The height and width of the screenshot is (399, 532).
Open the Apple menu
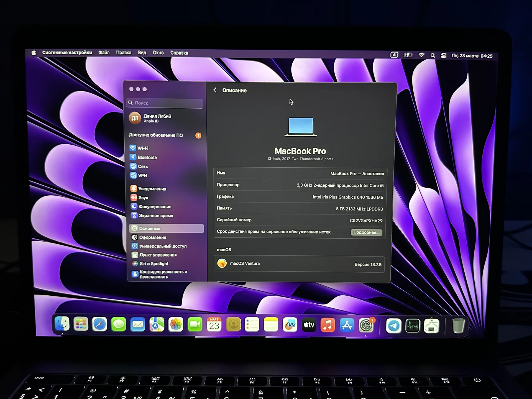point(34,52)
